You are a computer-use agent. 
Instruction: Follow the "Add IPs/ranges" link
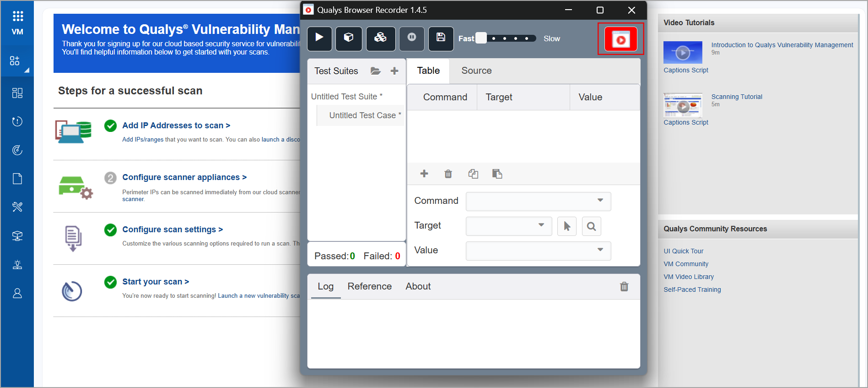click(143, 140)
